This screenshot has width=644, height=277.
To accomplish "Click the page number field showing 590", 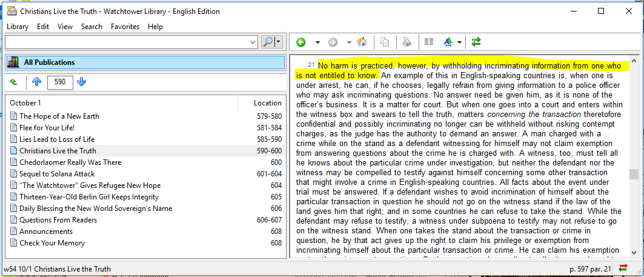I will tap(60, 82).
